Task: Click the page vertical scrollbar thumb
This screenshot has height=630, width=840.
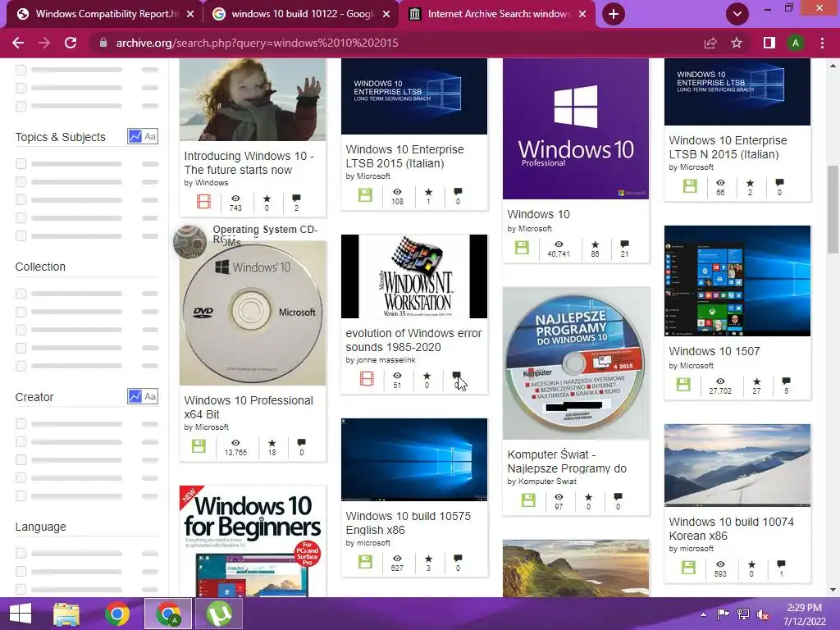Action: [833, 209]
